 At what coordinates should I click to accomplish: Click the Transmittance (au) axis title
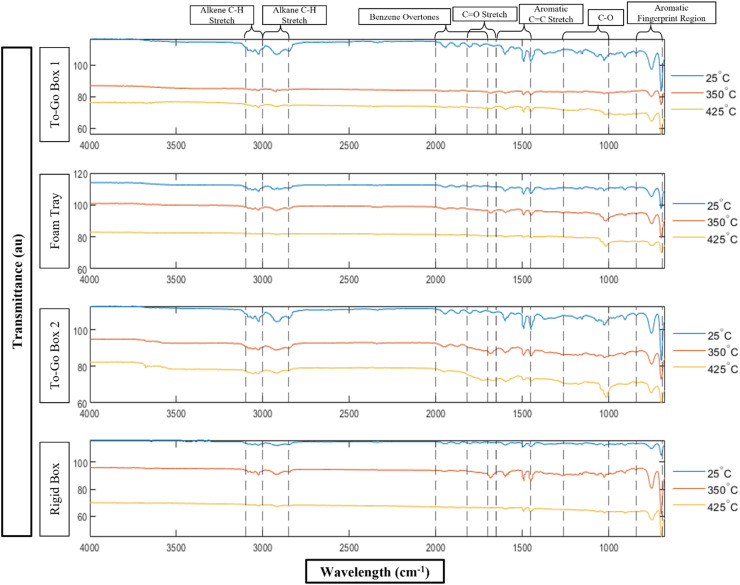coord(17,292)
